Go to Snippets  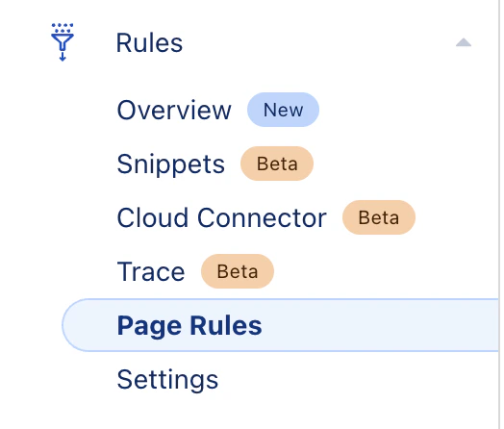[x=170, y=164]
